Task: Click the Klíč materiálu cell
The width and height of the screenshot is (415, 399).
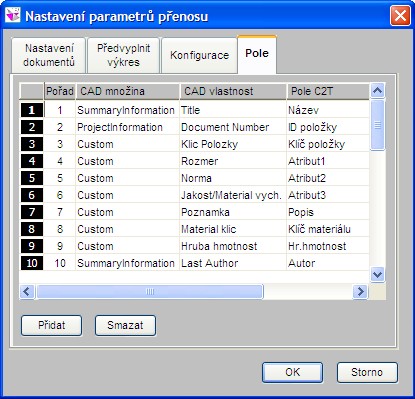Action: (328, 229)
